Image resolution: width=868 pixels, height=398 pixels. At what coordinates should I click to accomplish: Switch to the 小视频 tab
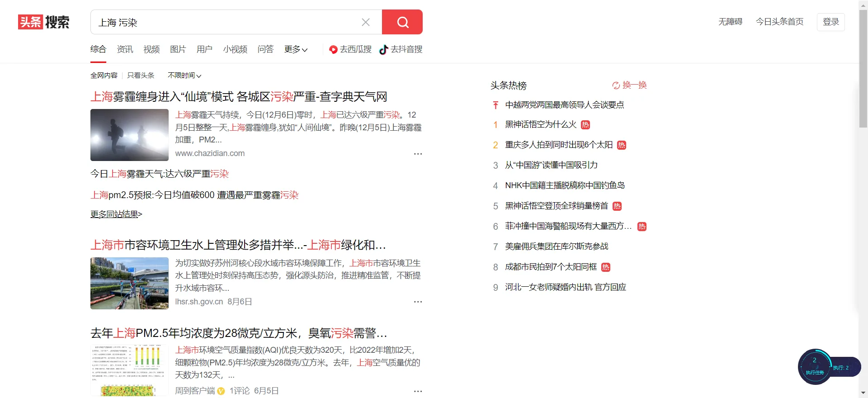(235, 49)
